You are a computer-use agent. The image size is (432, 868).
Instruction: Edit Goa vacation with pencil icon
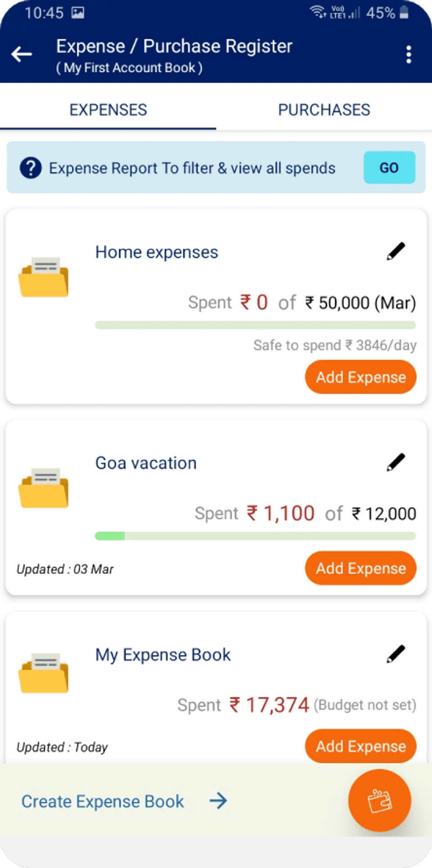[396, 462]
